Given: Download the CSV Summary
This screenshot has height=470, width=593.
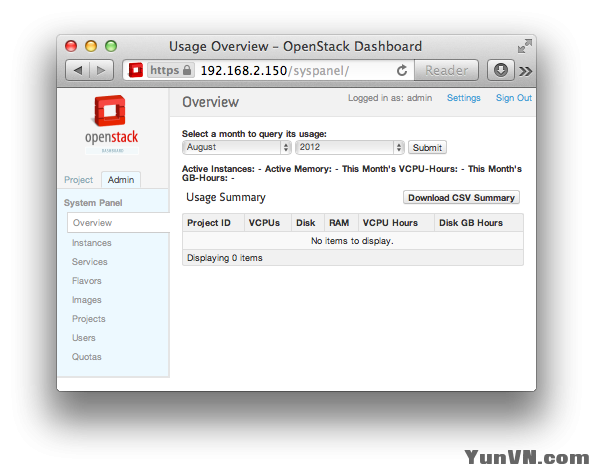Looking at the screenshot, I should coord(461,197).
